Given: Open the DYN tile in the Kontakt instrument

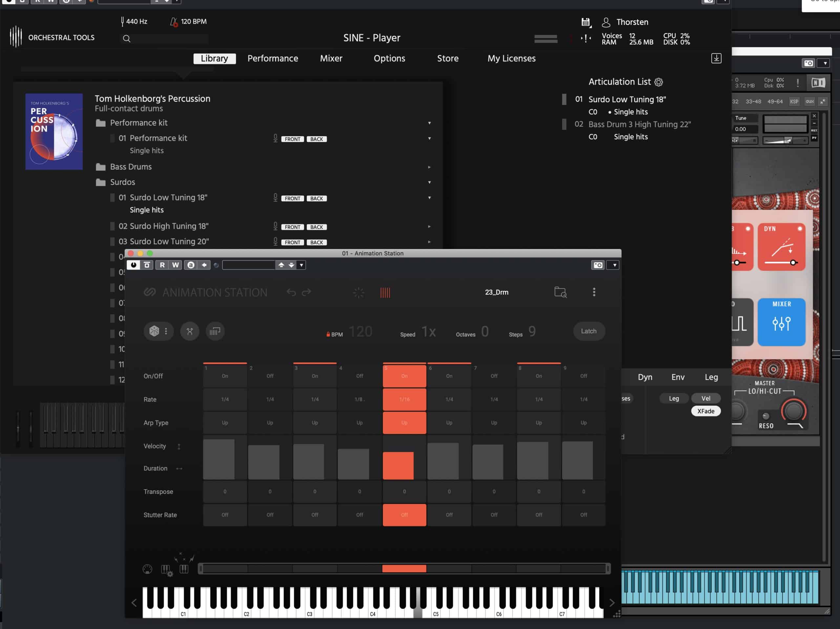Looking at the screenshot, I should coord(782,247).
